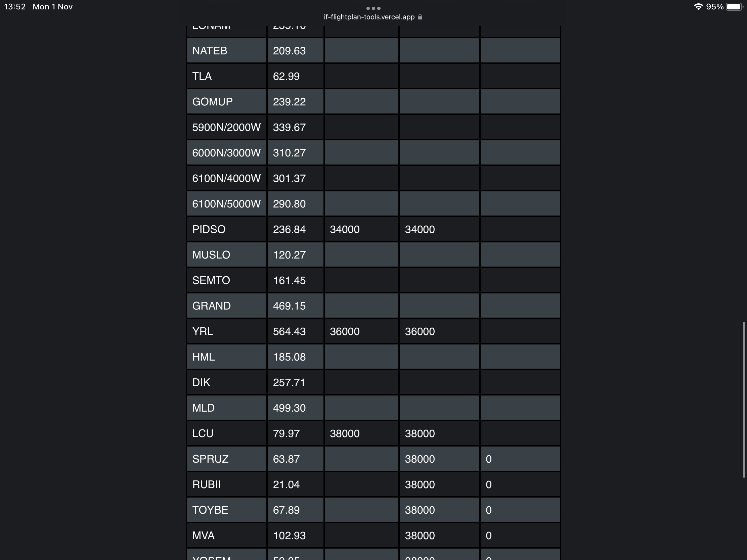Image resolution: width=747 pixels, height=560 pixels.
Task: Click the 6100N/5000W coordinate cell
Action: pyautogui.click(x=226, y=204)
